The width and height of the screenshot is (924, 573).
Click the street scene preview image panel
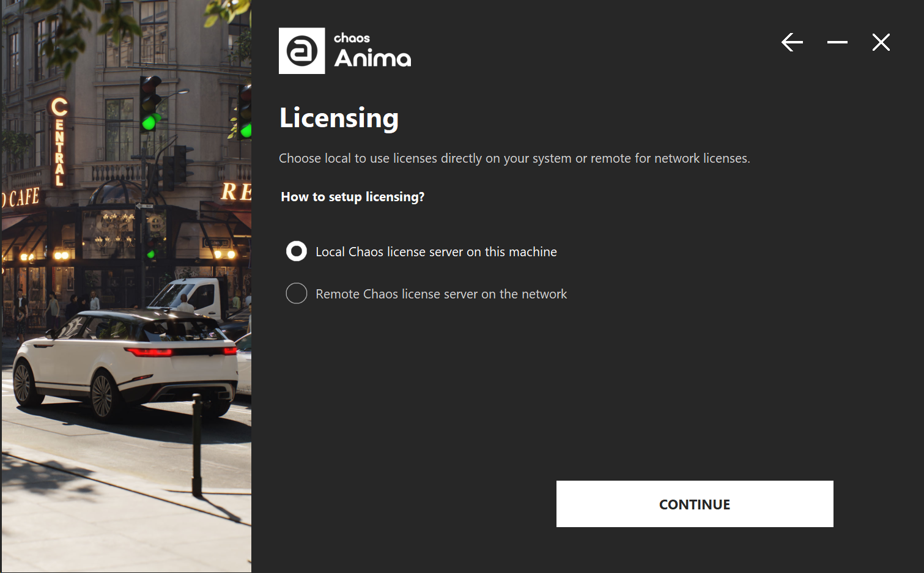(125, 286)
